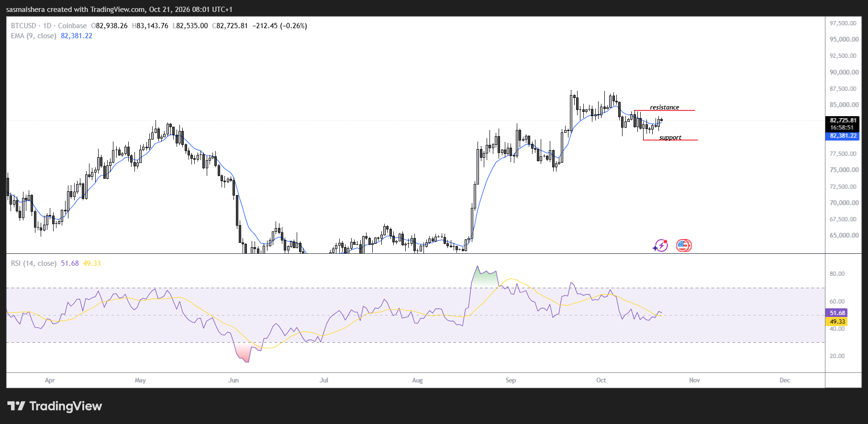The height and width of the screenshot is (424, 868).
Task: Select the BTCUSD symbol name in legend
Action: pos(23,26)
